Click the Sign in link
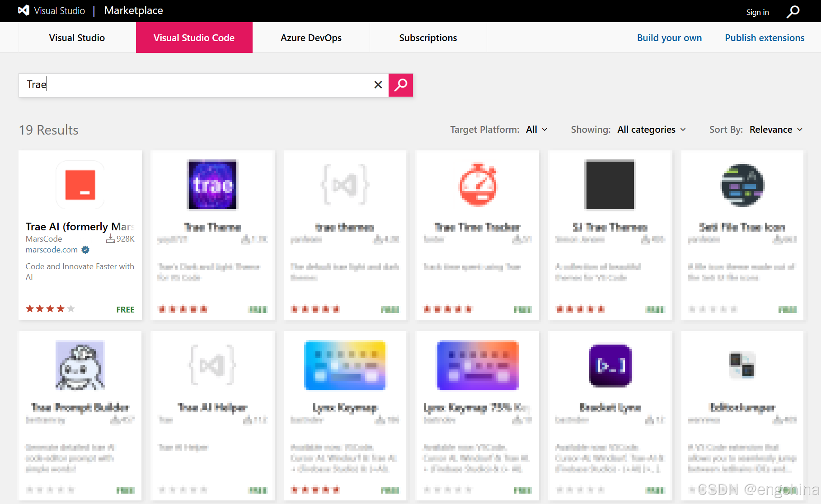This screenshot has width=821, height=504. [757, 12]
